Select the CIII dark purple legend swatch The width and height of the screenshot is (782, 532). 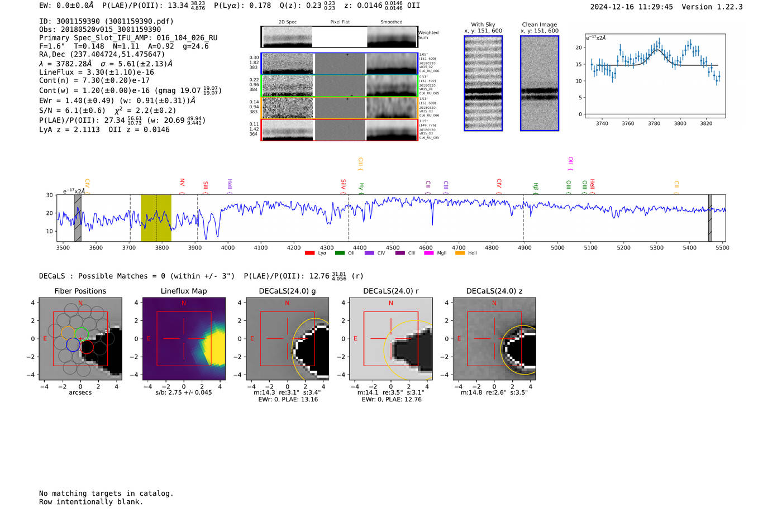[400, 253]
